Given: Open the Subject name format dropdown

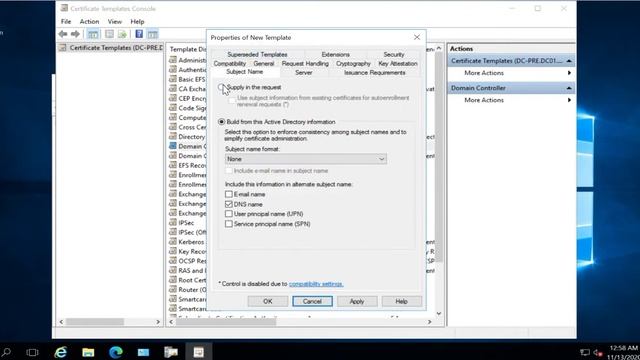Looking at the screenshot, I should (x=306, y=159).
